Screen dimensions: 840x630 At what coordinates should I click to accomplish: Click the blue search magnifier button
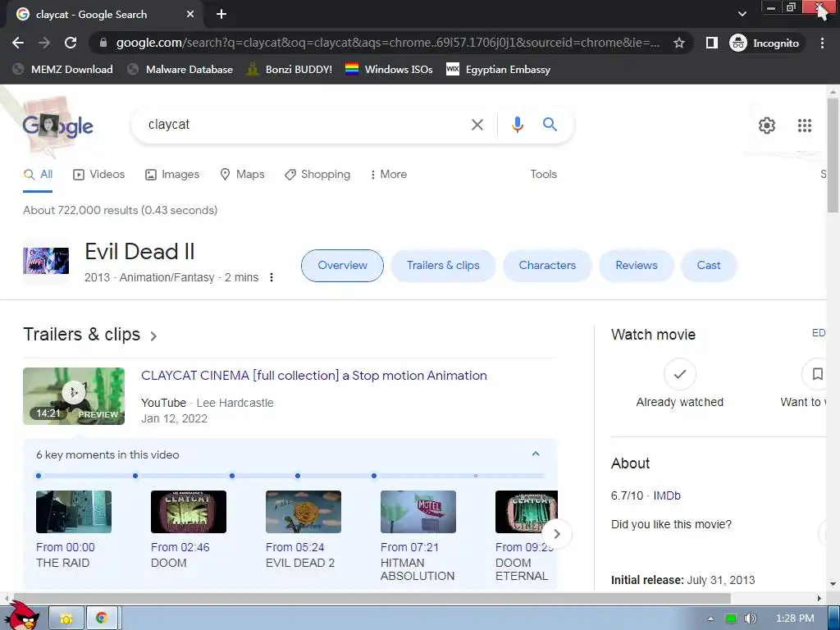click(x=550, y=125)
